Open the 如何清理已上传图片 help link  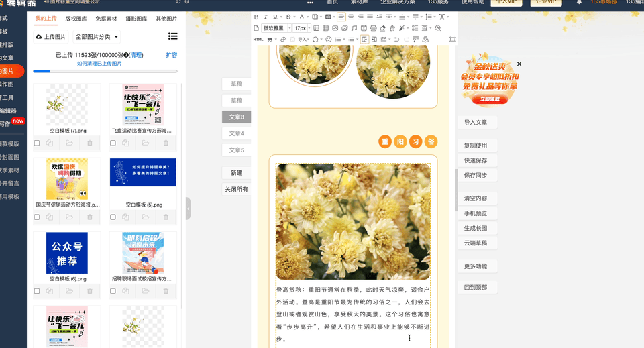pyautogui.click(x=99, y=64)
